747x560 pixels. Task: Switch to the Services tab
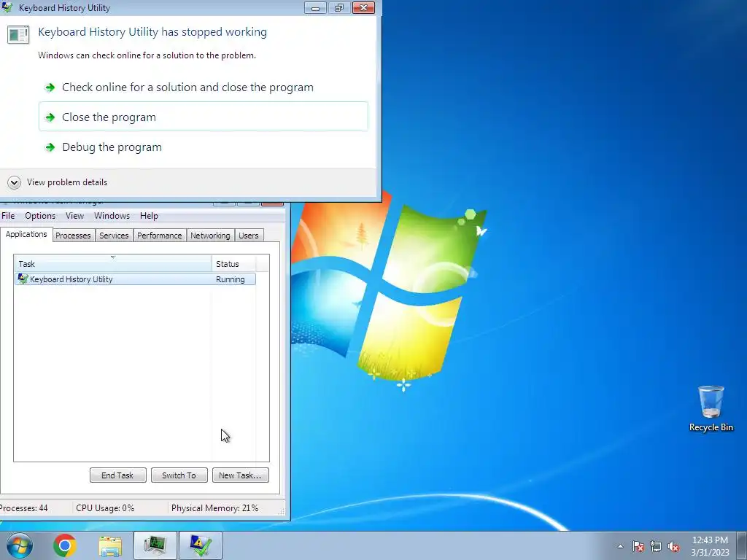coord(114,236)
